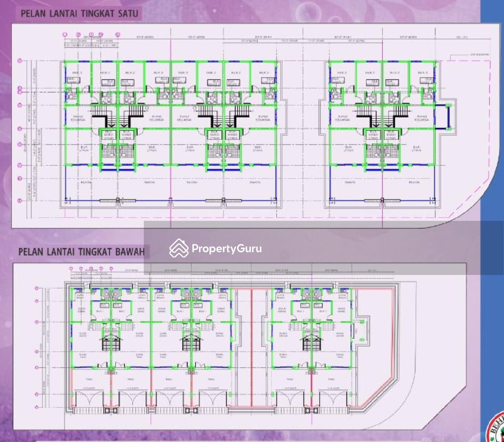The width and height of the screenshot is (504, 442).
Task: Select top-left grid marker circle of first-floor plan
Action: pos(65,35)
